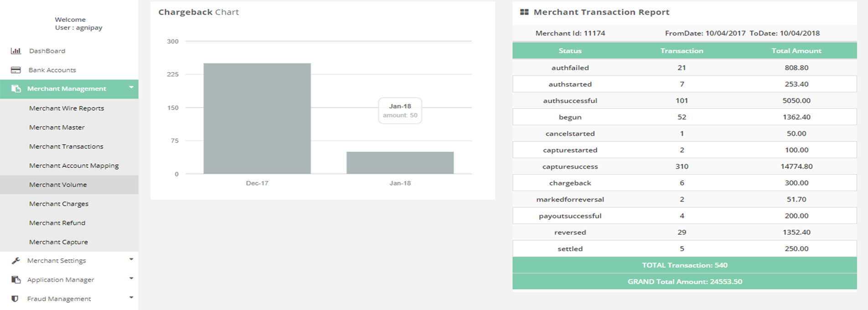Select the capturesuccess row in report

pos(684,166)
